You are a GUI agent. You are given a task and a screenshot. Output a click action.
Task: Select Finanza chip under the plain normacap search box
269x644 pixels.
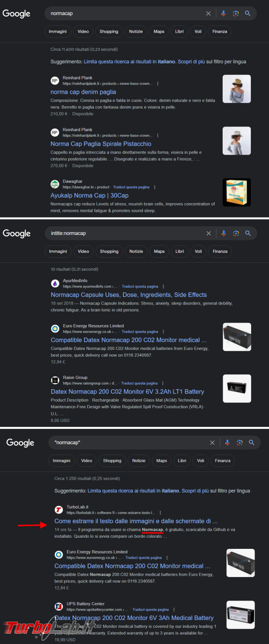(x=220, y=31)
